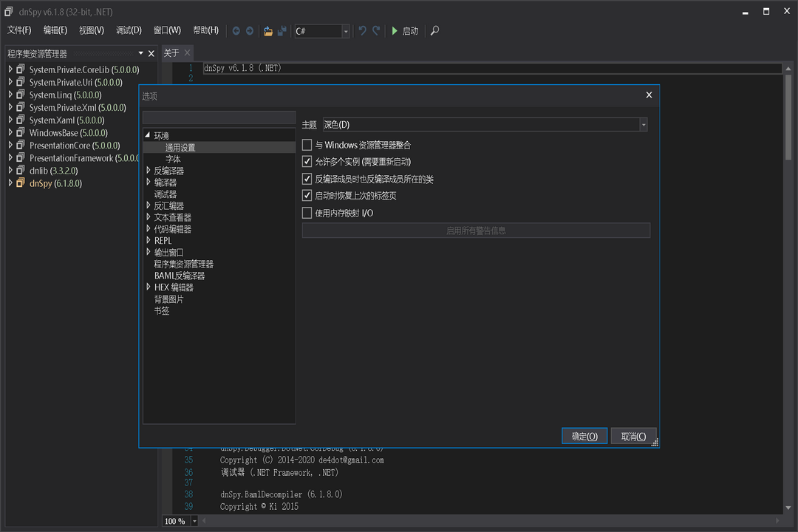Image resolution: width=798 pixels, height=532 pixels.
Task: Dismiss the dialog via 取消(C)
Action: (x=632, y=435)
